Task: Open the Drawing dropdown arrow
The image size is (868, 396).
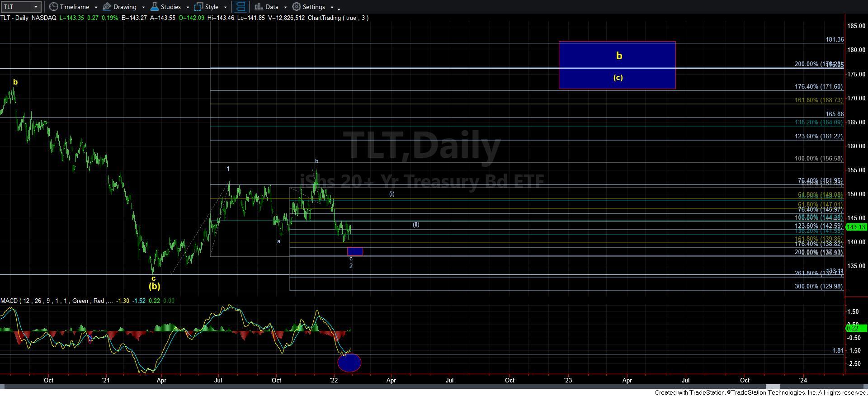Action: (x=143, y=7)
